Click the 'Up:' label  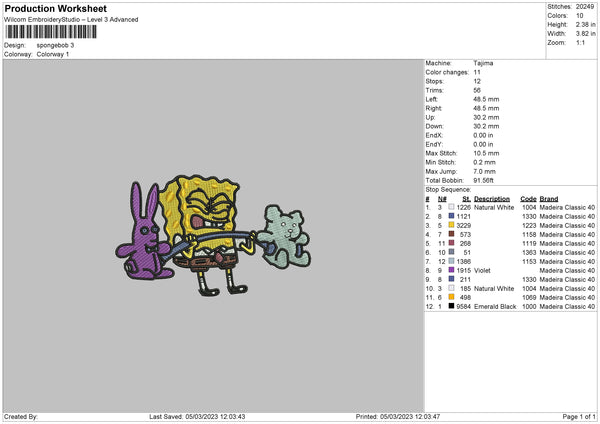[x=430, y=117]
